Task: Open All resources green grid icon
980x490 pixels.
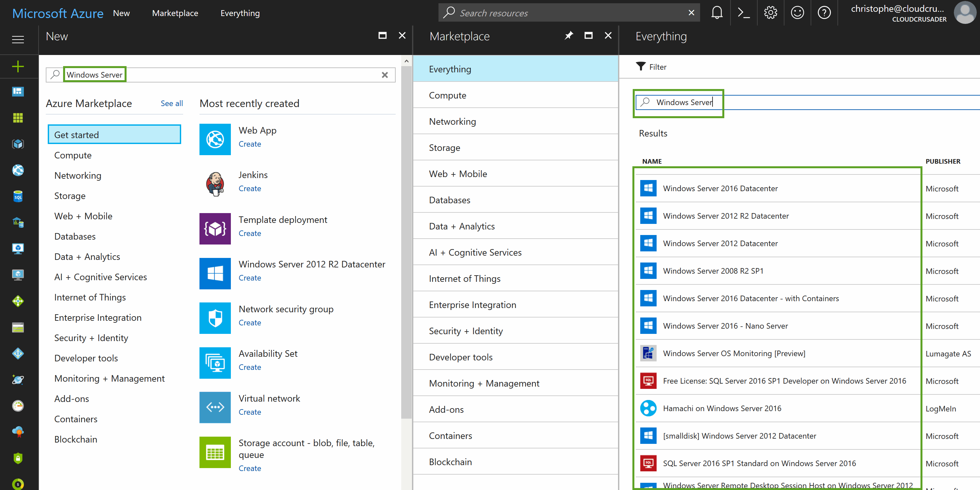Action: point(18,118)
